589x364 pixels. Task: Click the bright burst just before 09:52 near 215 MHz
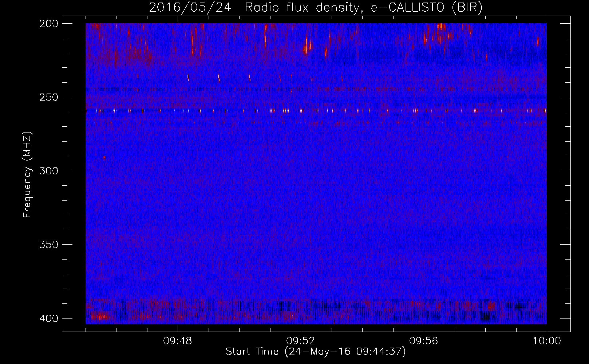pos(306,47)
